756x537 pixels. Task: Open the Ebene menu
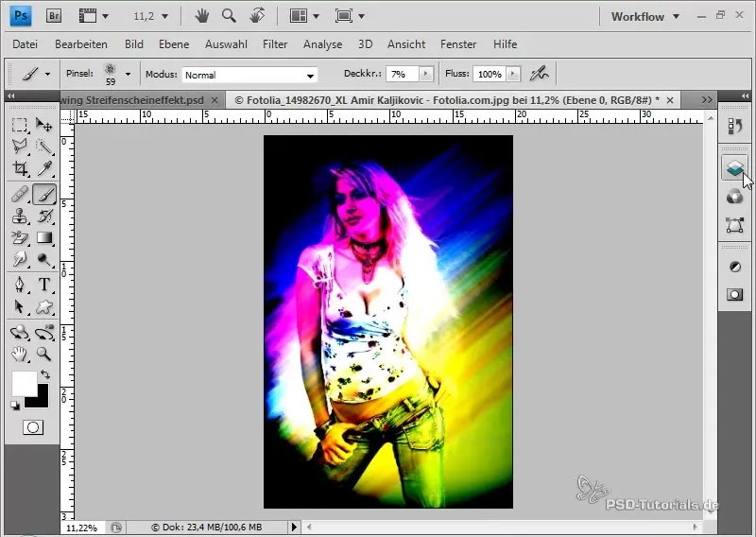coord(174,44)
